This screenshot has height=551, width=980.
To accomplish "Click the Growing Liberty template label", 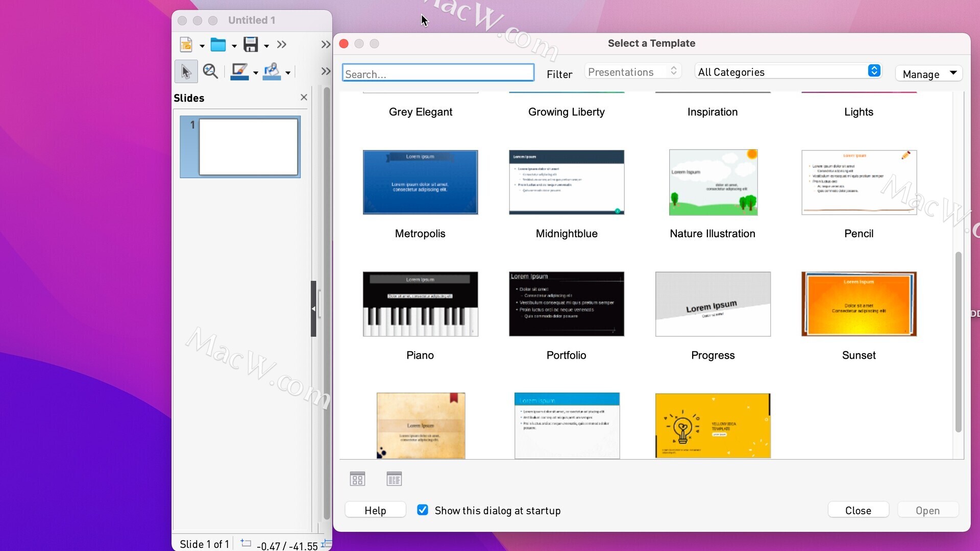I will [567, 112].
